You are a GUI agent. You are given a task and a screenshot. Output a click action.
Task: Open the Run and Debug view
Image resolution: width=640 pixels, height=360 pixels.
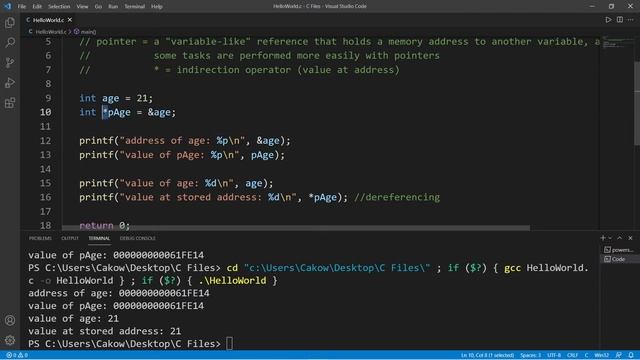10,82
